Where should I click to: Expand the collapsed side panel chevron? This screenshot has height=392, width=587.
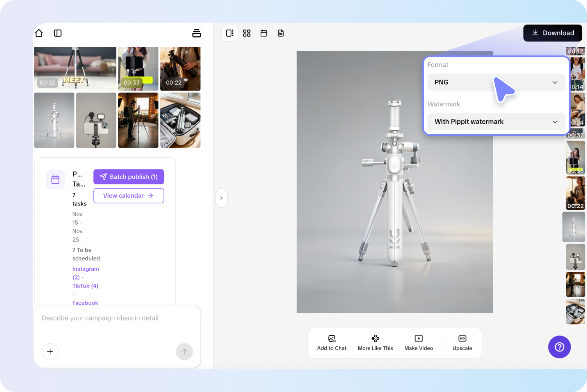(x=221, y=198)
